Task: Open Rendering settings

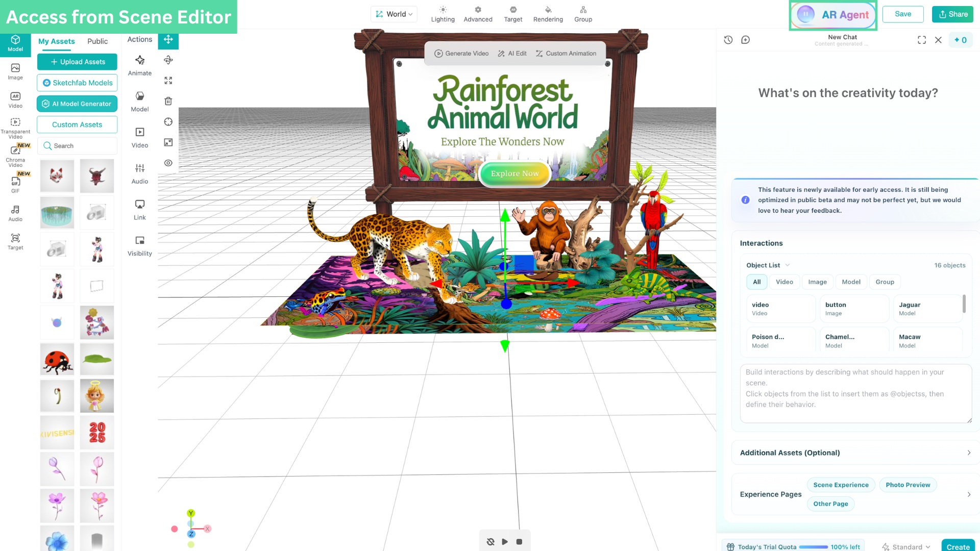Action: click(548, 14)
